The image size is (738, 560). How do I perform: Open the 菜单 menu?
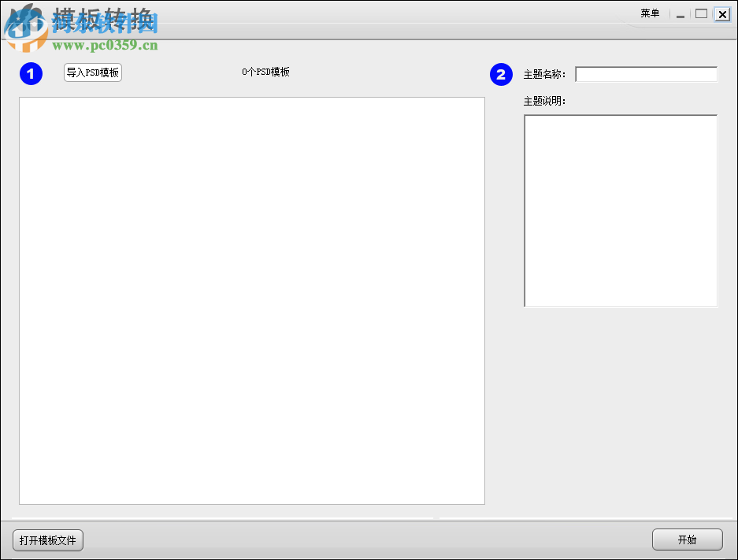651,13
